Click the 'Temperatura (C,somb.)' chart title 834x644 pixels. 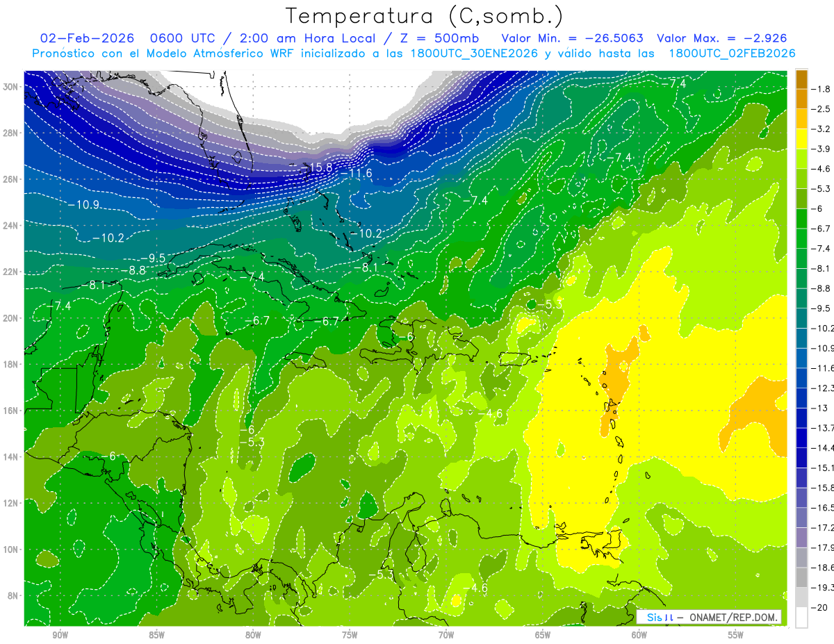tap(425, 16)
